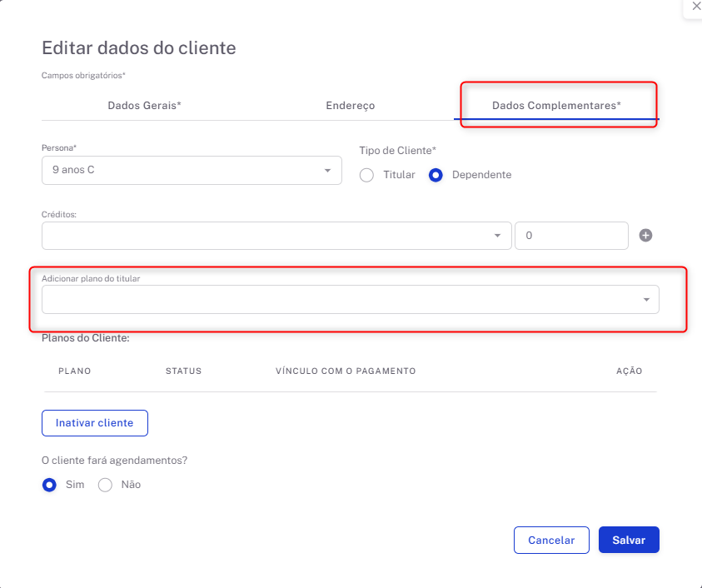Close the Editar dados do cliente dialog

[696, 7]
